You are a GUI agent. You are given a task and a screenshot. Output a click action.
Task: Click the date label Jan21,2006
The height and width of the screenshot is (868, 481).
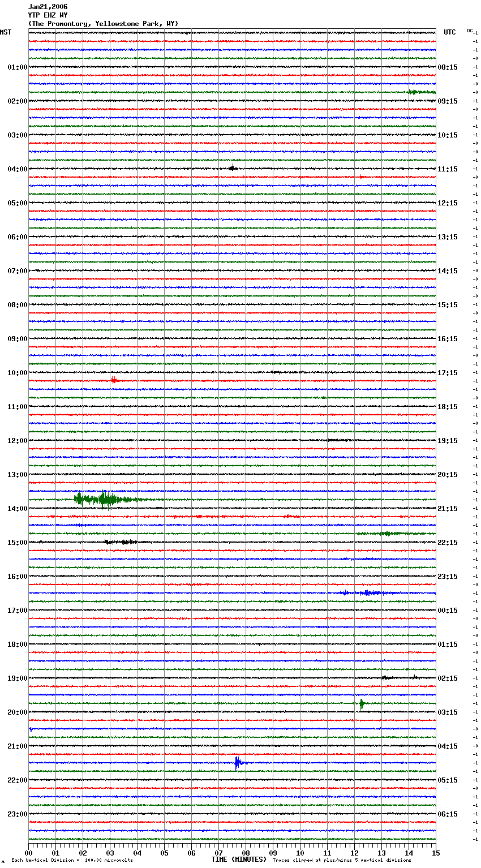[48, 7]
